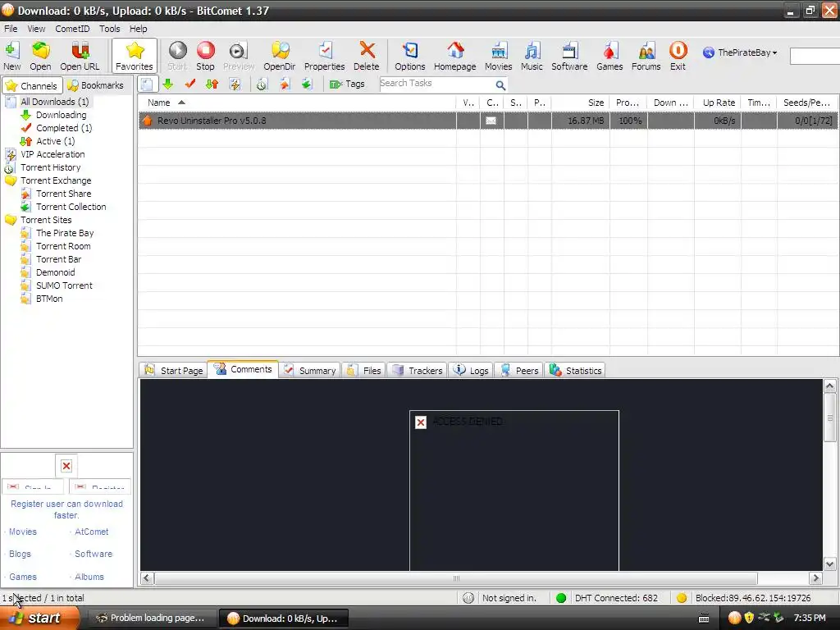Switch to the Summary tab
840x630 pixels.
tap(309, 371)
